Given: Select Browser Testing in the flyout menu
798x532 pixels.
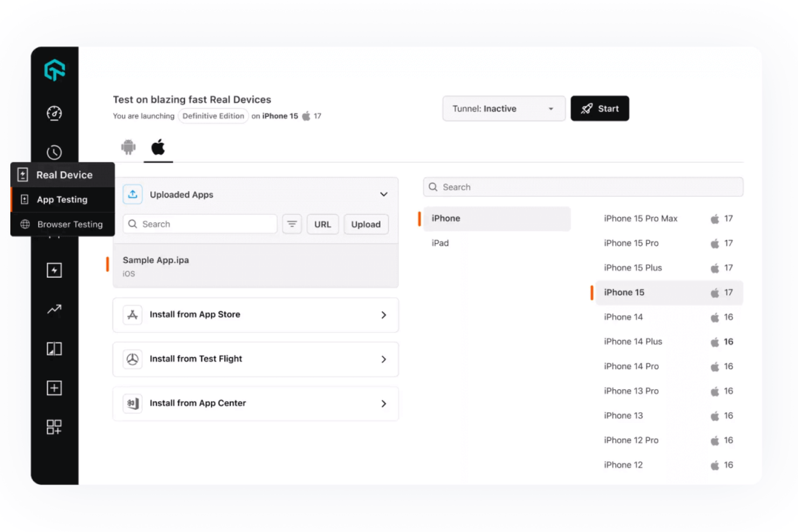Looking at the screenshot, I should [x=63, y=224].
